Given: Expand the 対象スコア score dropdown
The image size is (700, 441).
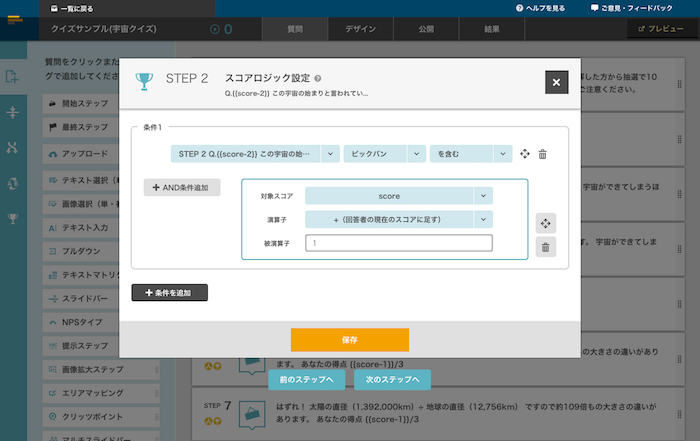Looking at the screenshot, I should [x=398, y=196].
